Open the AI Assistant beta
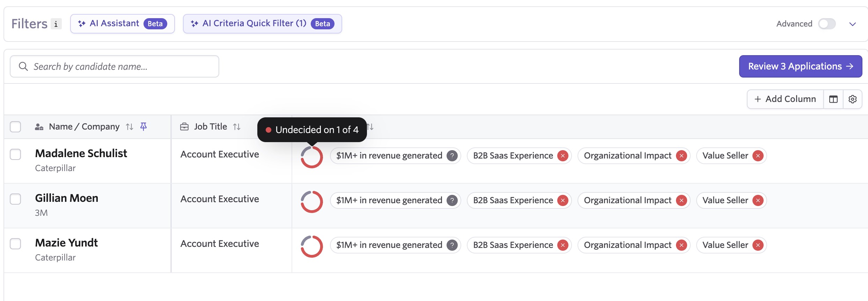868x301 pixels. tap(122, 24)
